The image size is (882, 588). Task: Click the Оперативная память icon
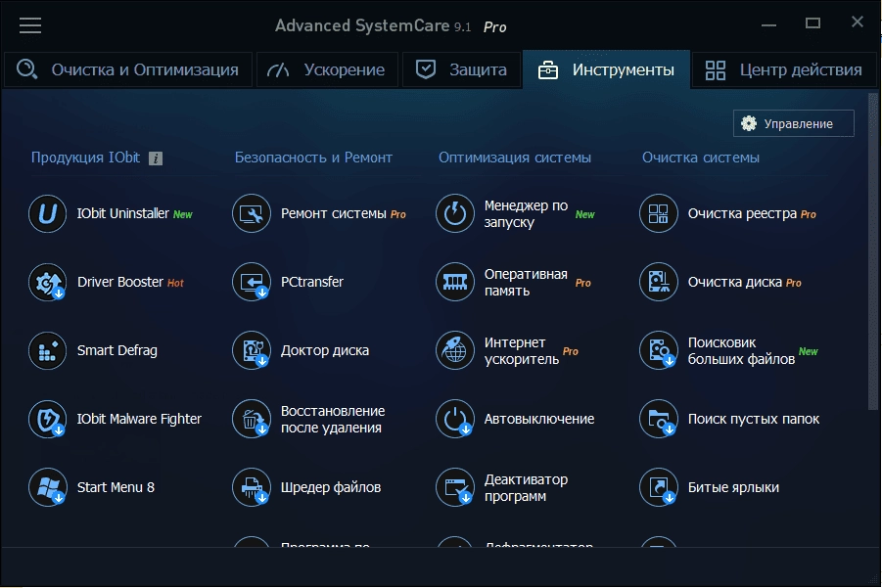pyautogui.click(x=455, y=282)
